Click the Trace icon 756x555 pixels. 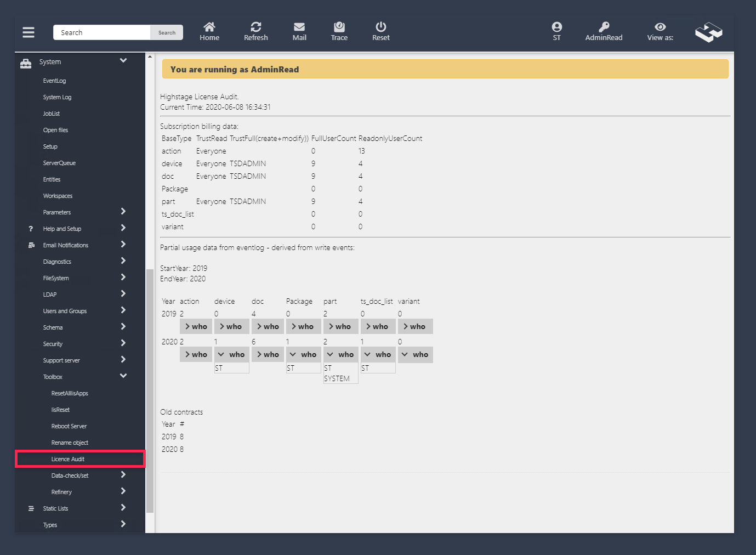[339, 26]
